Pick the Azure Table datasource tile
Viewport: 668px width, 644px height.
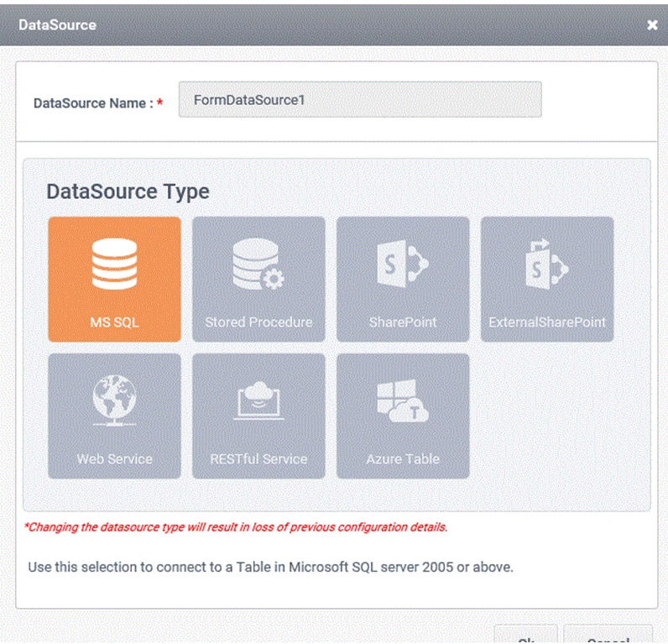click(x=403, y=416)
